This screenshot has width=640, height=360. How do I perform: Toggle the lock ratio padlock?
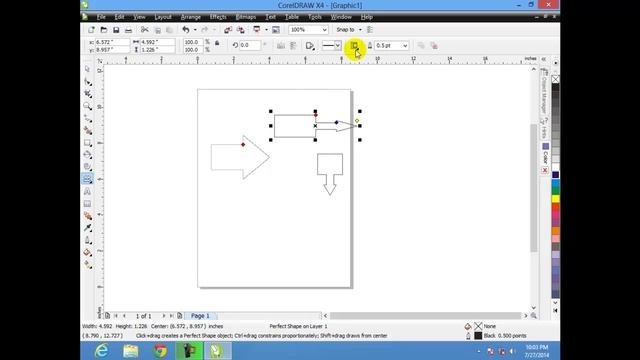[x=217, y=43]
